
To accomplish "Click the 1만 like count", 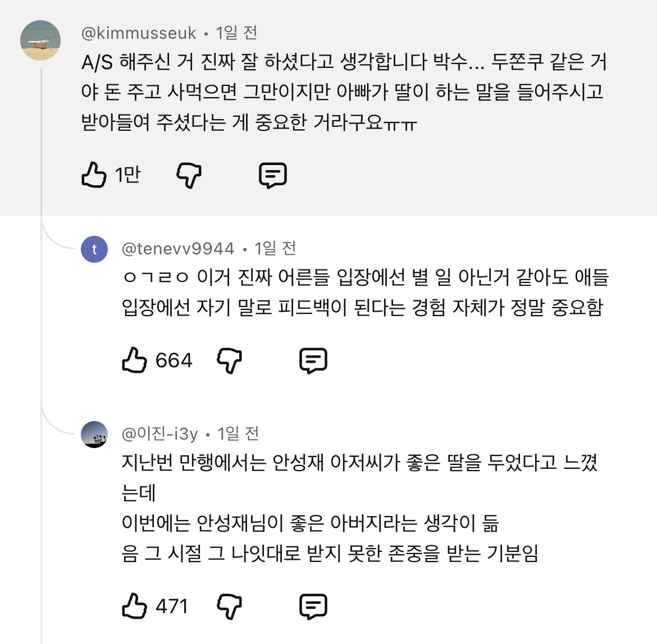I will coord(128,175).
